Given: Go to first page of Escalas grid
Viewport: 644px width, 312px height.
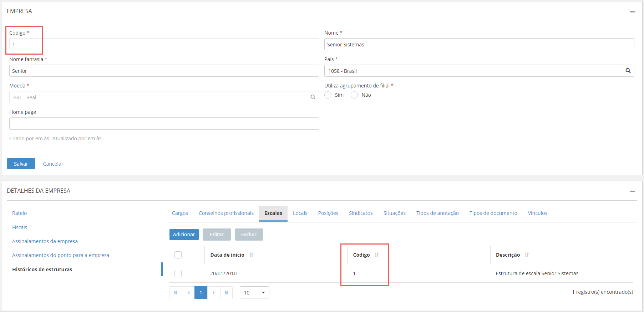Looking at the screenshot, I should click(176, 293).
